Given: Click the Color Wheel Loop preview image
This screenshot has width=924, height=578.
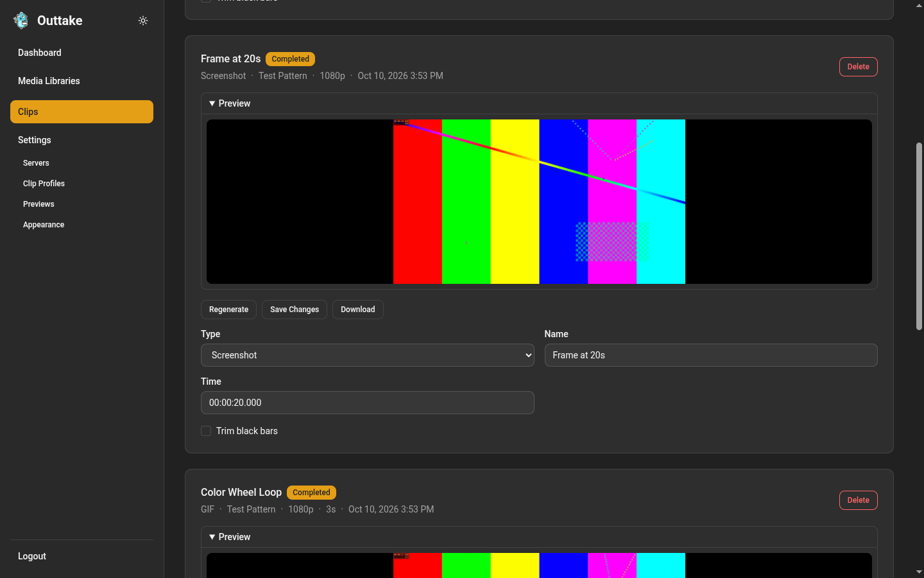Looking at the screenshot, I should click(x=539, y=565).
